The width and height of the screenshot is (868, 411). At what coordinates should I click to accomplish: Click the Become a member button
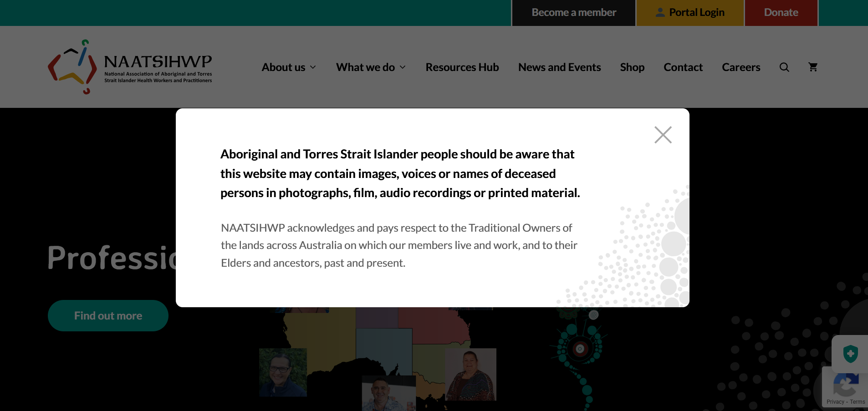coord(573,13)
